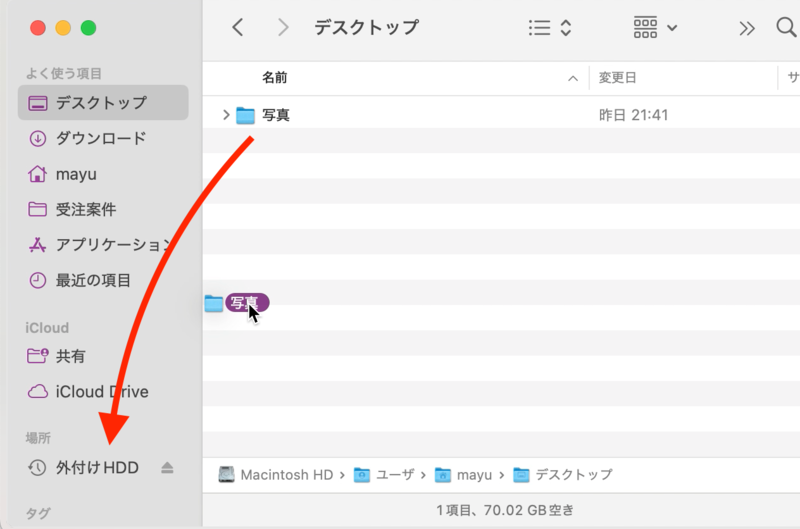Open Finder search magnifier
Screen dimensions: 800x529
tap(786, 27)
